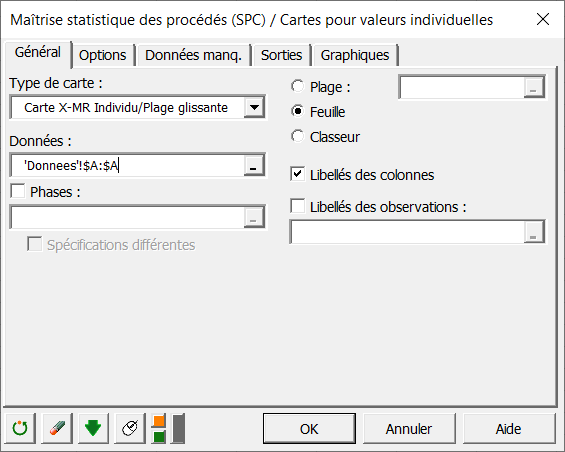The image size is (565, 452).
Task: Click the Libellés des observations input field
Action: (x=408, y=232)
